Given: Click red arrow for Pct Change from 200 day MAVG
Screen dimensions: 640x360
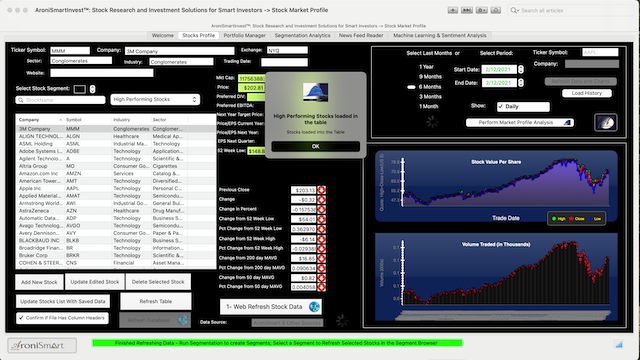Looking at the screenshot, I should (322, 268).
